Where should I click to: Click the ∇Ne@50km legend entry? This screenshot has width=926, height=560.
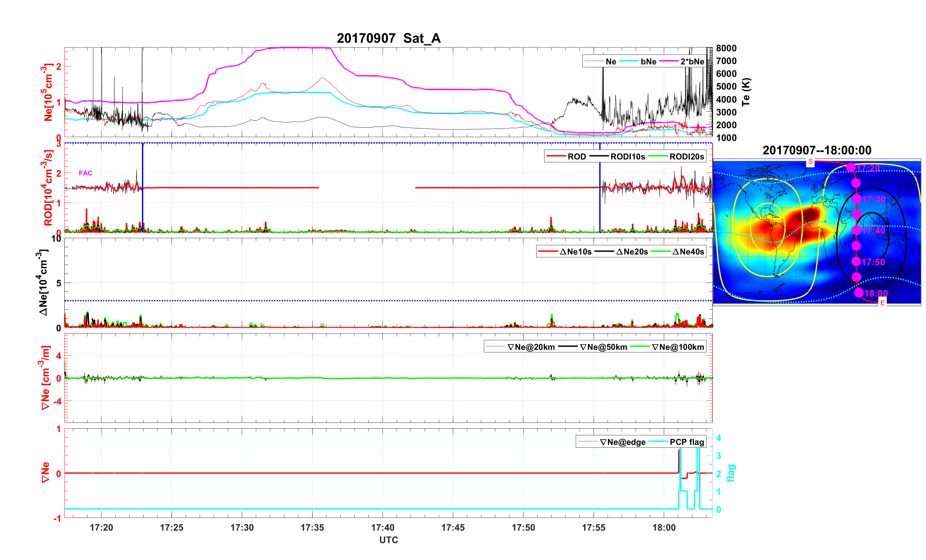(x=603, y=347)
